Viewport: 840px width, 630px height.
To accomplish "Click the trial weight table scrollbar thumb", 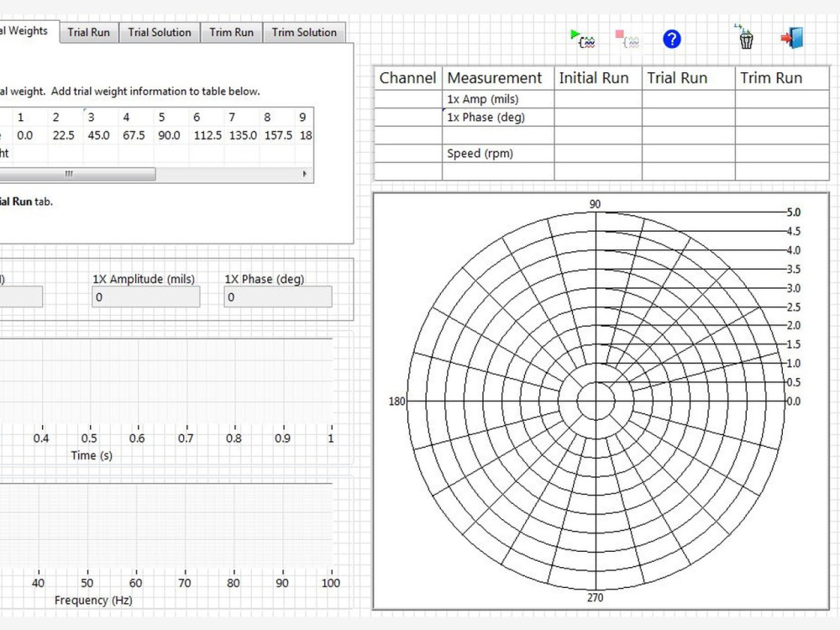I will [x=77, y=174].
